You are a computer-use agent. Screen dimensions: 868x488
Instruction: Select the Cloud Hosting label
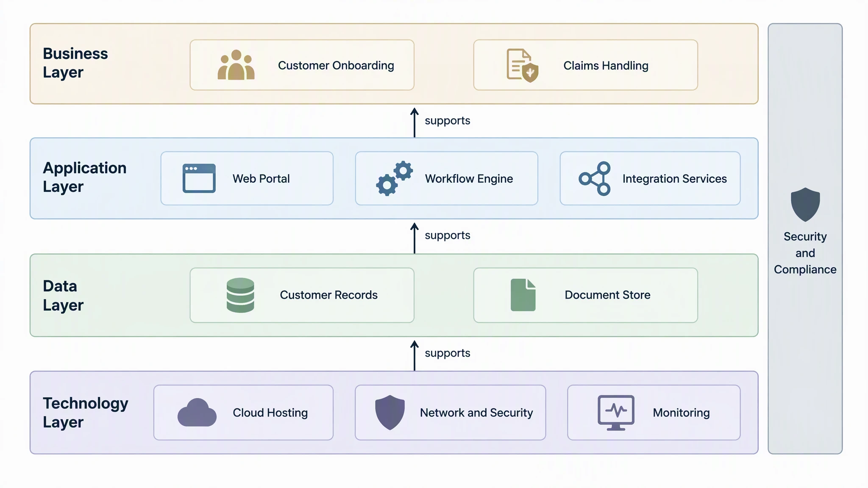[x=270, y=413]
